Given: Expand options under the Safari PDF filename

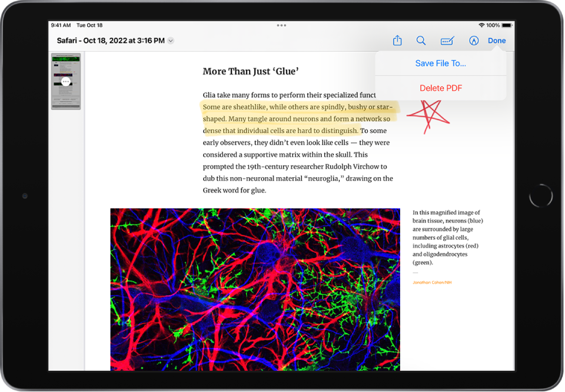Looking at the screenshot, I should 171,41.
